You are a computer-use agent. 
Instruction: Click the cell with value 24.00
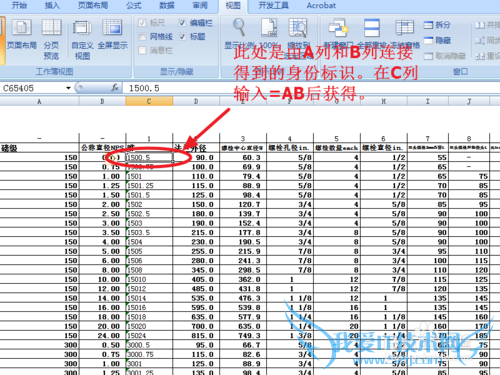pyautogui.click(x=102, y=336)
